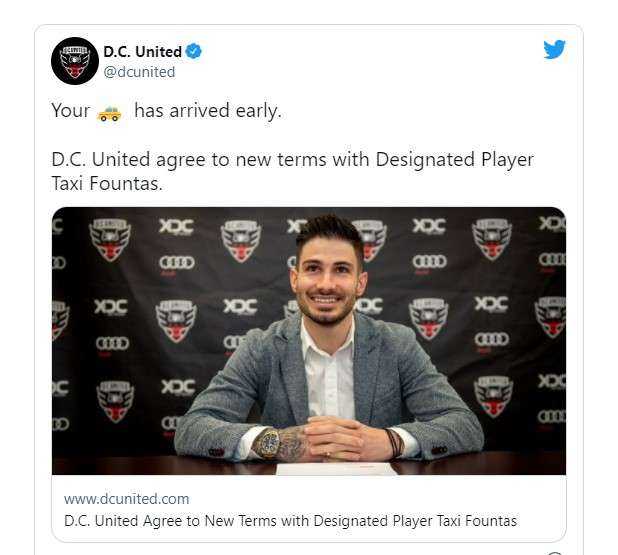Click the word "Your" starting the tweet
This screenshot has width=618, height=555.
(x=71, y=110)
